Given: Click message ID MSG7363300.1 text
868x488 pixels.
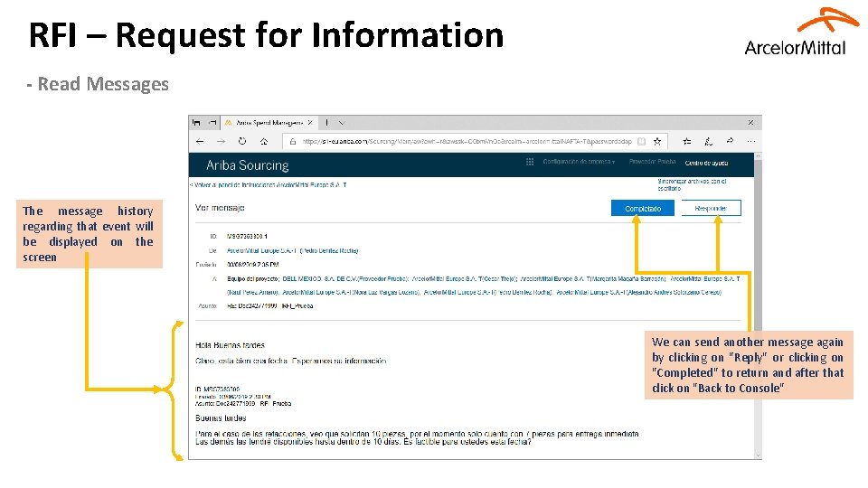Looking at the screenshot, I should coord(247,236).
